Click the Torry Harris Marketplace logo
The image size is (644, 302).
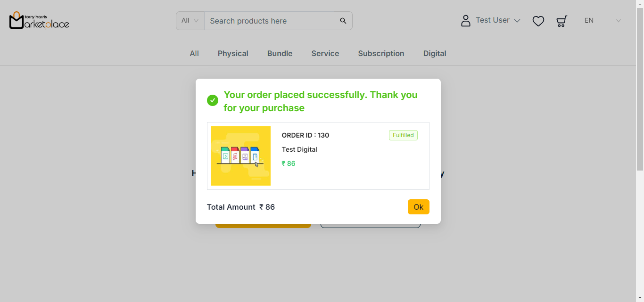point(39,20)
